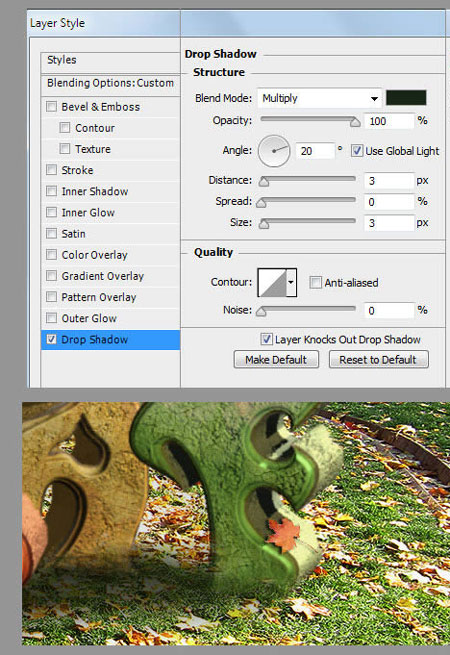
Task: Click the Make Default button
Action: (276, 360)
